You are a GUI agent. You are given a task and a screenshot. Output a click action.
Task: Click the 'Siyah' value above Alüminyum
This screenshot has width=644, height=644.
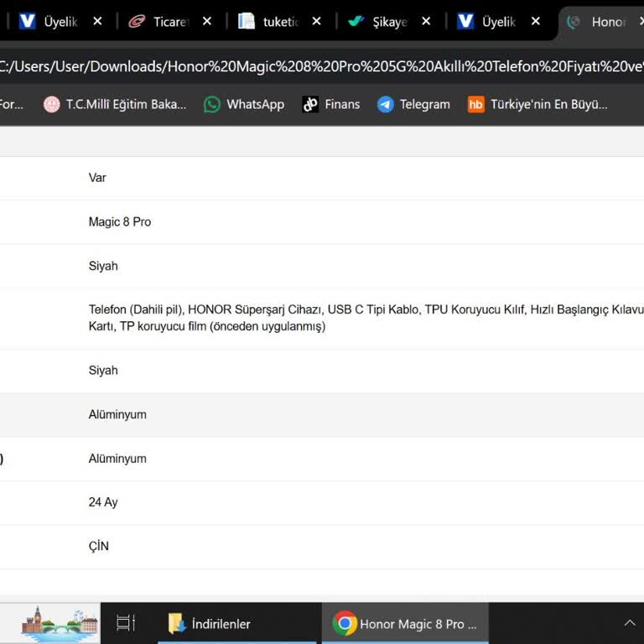tap(103, 370)
